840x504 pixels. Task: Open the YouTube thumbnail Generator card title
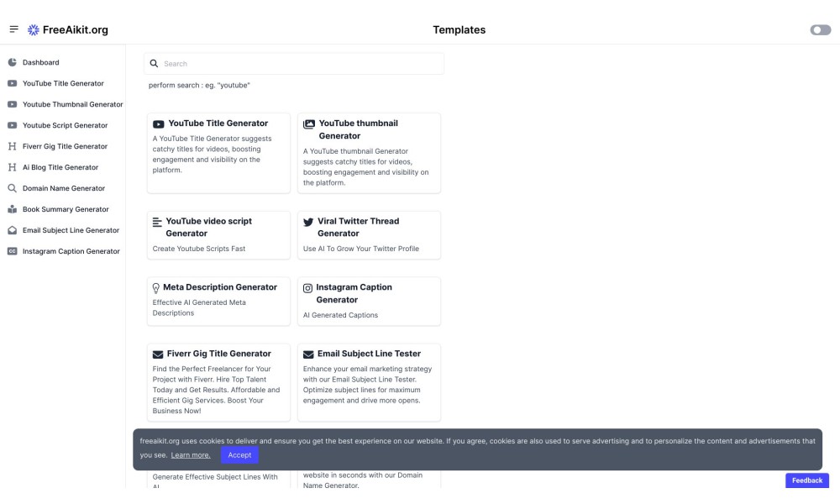click(359, 129)
